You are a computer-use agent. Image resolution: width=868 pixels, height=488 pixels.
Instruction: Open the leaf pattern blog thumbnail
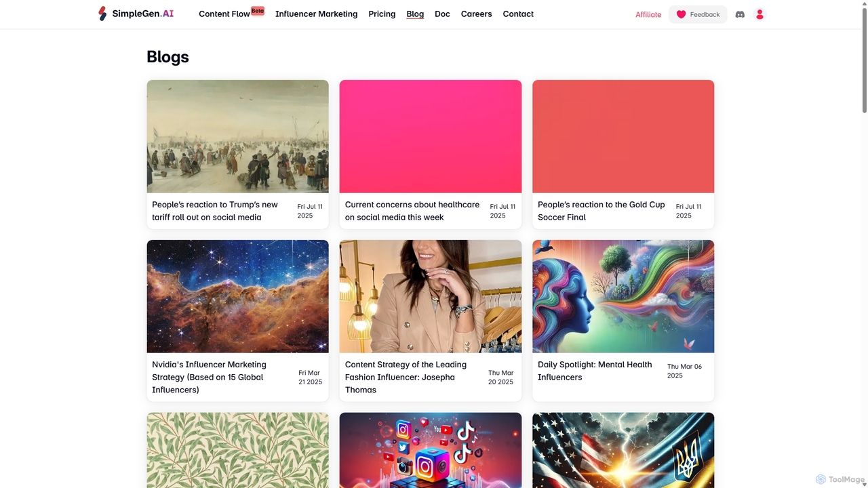tap(237, 450)
